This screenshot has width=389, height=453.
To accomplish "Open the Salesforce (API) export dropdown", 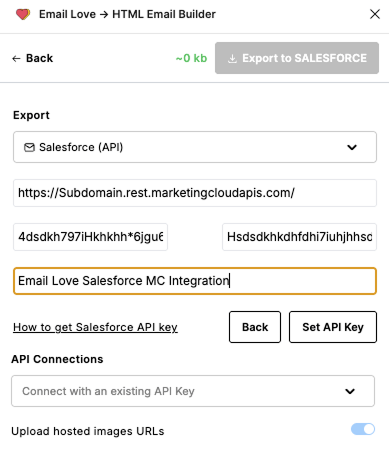I will click(195, 147).
